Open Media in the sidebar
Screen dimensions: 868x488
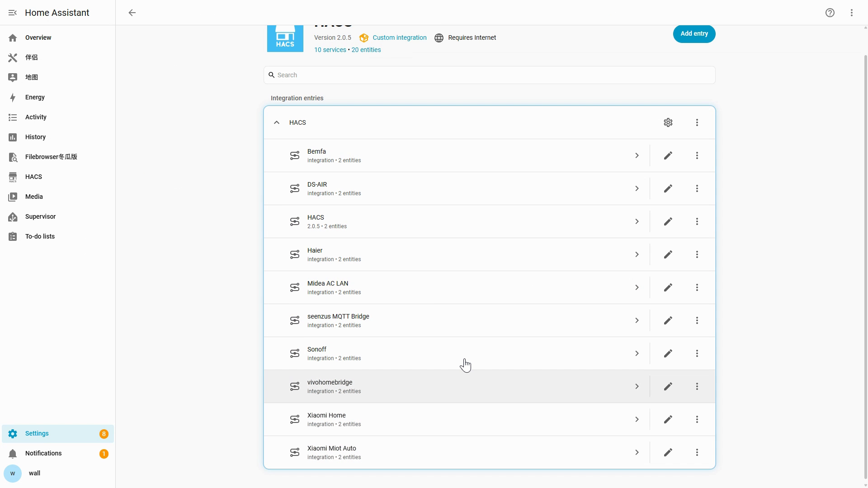[x=58, y=197]
